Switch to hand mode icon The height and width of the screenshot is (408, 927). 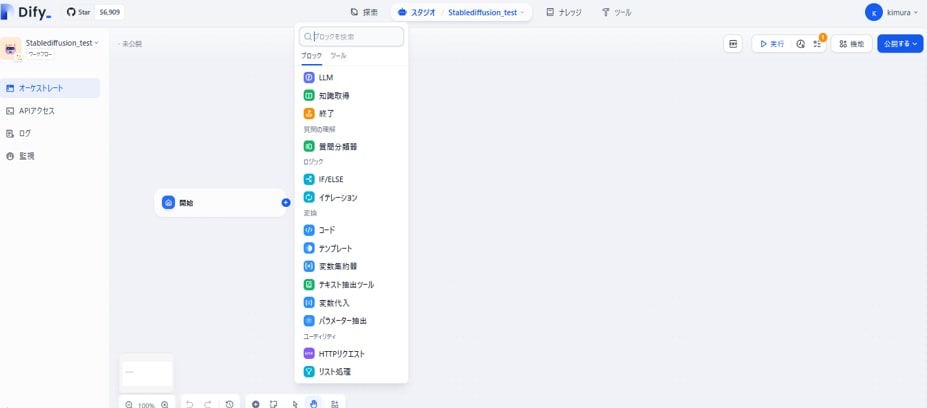pyautogui.click(x=314, y=404)
